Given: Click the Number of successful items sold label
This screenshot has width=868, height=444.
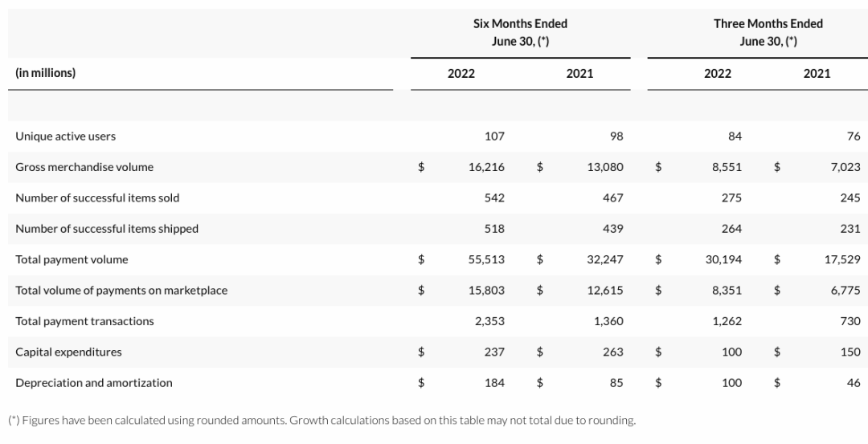Looking at the screenshot, I should (97, 198).
